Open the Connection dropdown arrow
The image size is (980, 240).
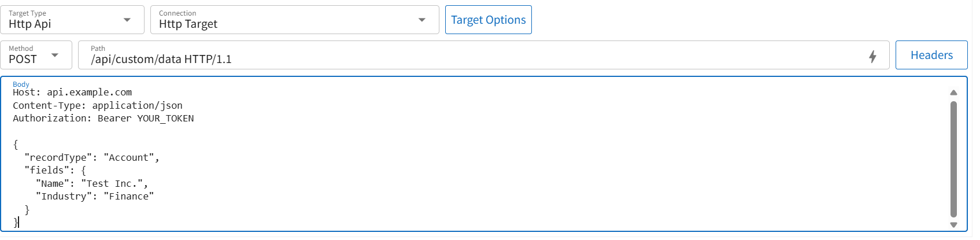tap(422, 20)
